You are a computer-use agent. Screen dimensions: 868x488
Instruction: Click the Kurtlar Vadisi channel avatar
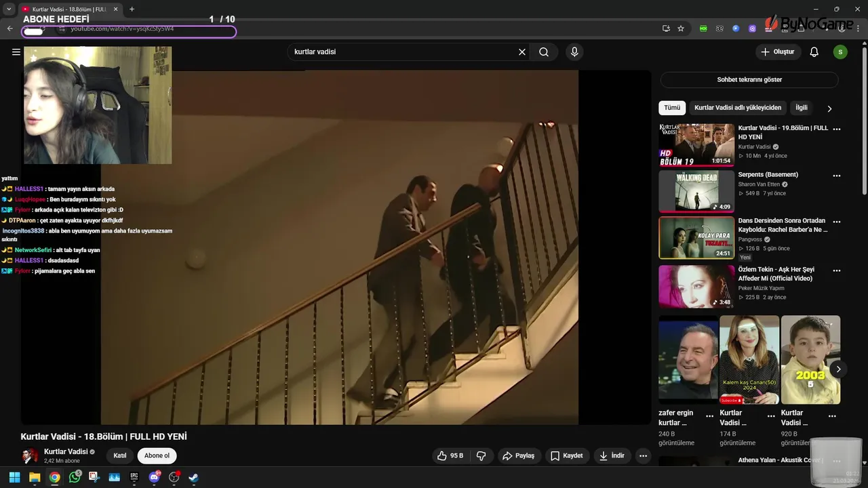coord(30,455)
